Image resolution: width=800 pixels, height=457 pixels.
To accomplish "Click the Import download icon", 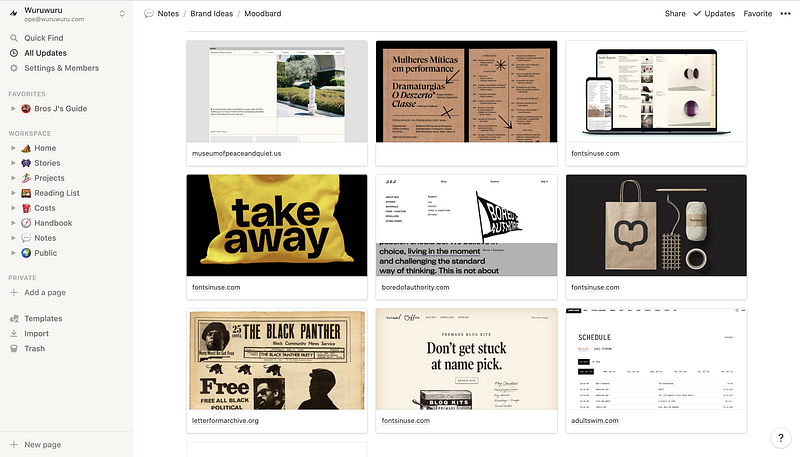I will click(14, 334).
